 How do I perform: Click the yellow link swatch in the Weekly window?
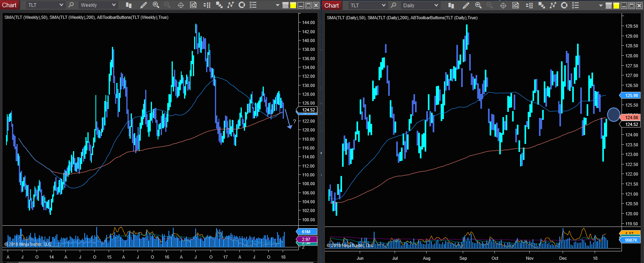(293, 6)
